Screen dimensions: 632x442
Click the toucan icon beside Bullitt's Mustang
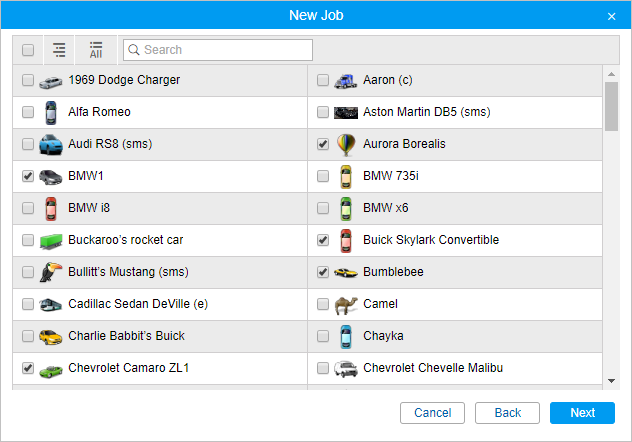[x=51, y=272]
